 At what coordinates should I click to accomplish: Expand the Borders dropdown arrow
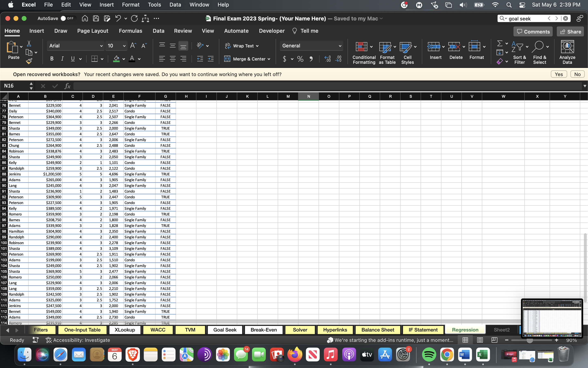[102, 59]
